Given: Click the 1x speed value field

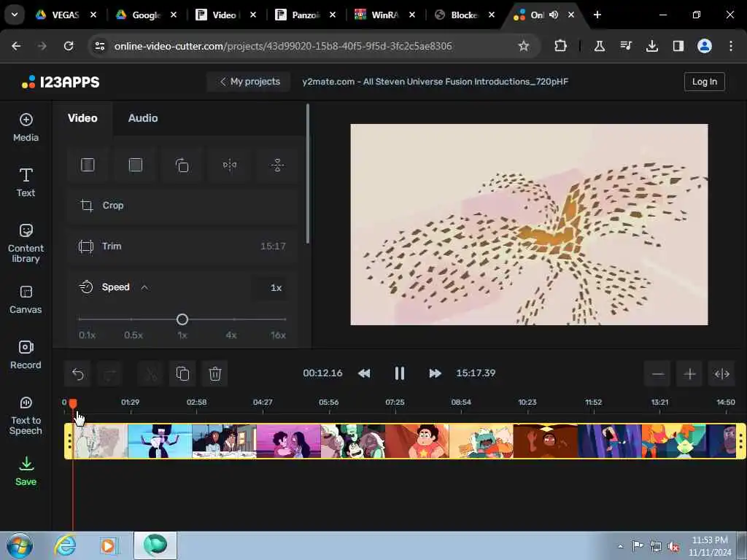Looking at the screenshot, I should [x=270, y=287].
